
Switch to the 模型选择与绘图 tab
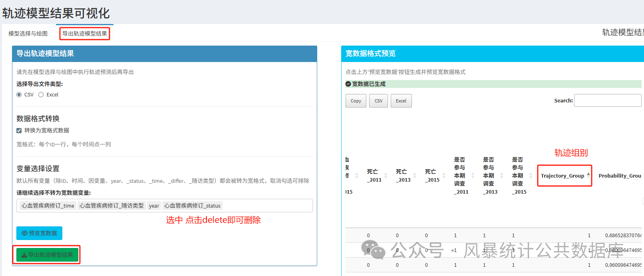pyautogui.click(x=28, y=34)
